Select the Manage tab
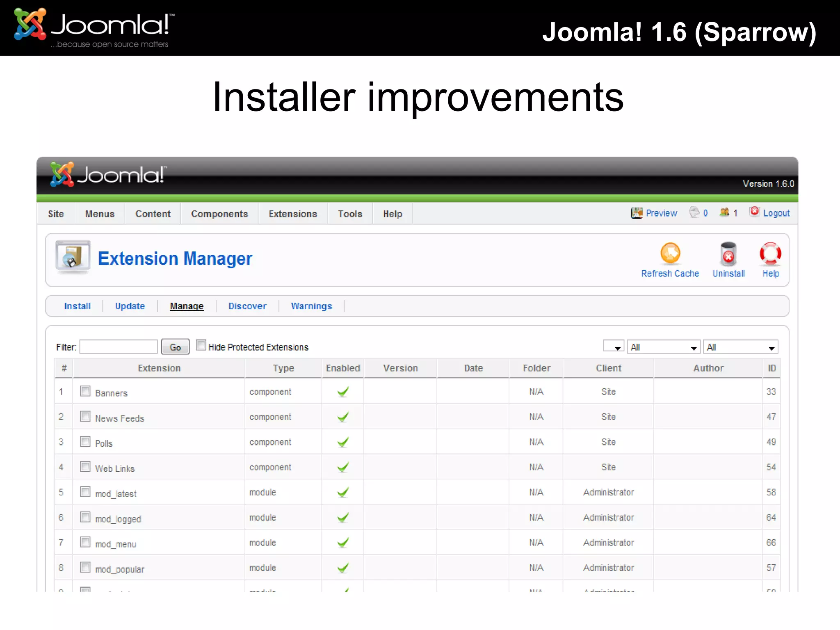This screenshot has height=630, width=840. [x=187, y=306]
